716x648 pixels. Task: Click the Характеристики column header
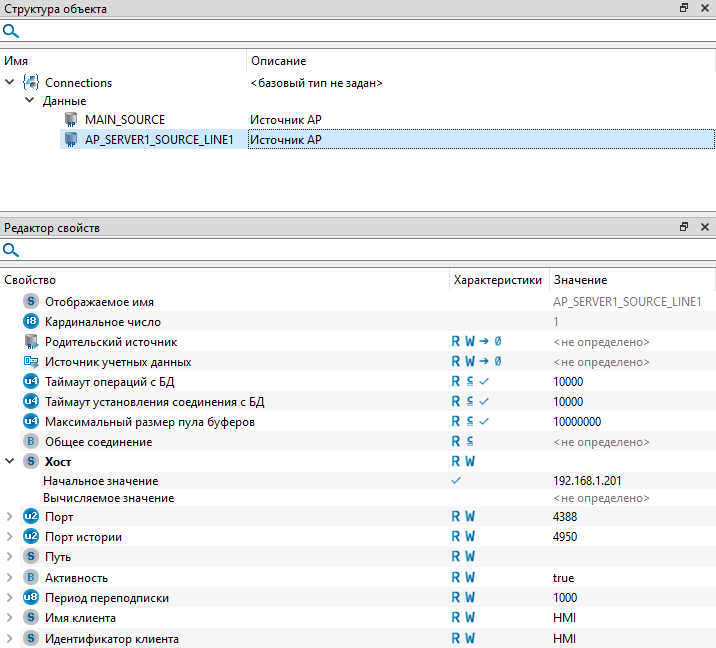coord(497,280)
